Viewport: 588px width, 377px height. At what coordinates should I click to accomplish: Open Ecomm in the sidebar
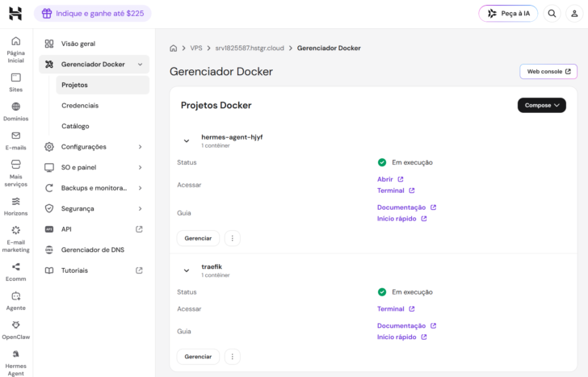pos(16,272)
